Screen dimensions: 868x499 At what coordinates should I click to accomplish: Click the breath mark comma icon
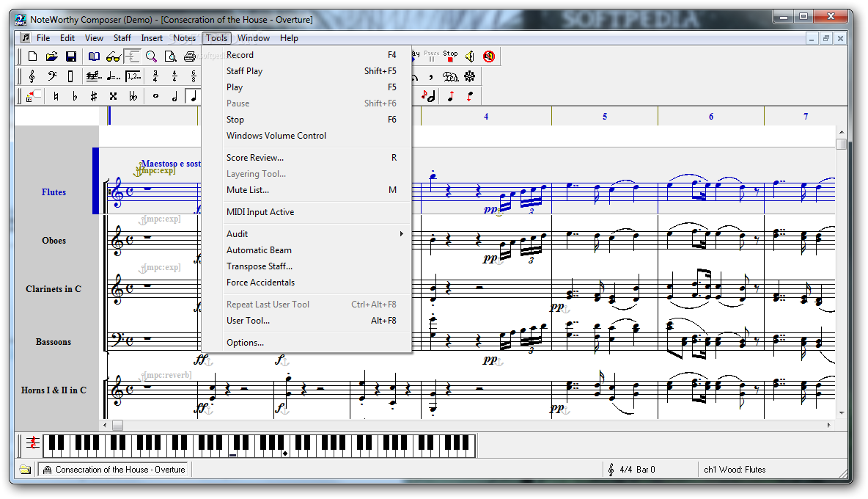pyautogui.click(x=430, y=76)
